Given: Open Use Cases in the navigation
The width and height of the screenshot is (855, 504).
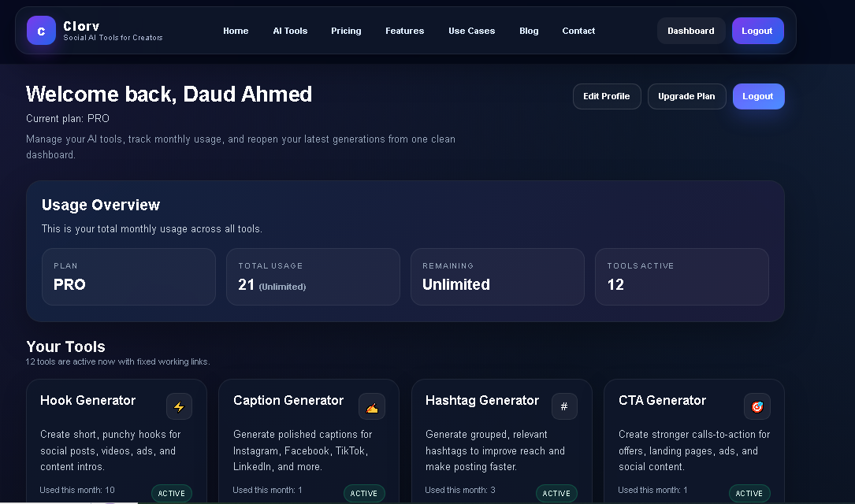Looking at the screenshot, I should coord(472,31).
